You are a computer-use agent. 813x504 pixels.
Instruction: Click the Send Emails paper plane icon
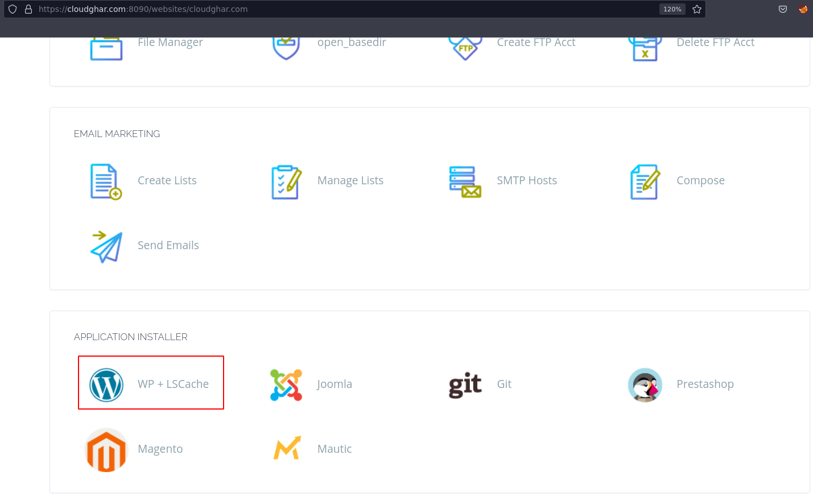pos(106,247)
